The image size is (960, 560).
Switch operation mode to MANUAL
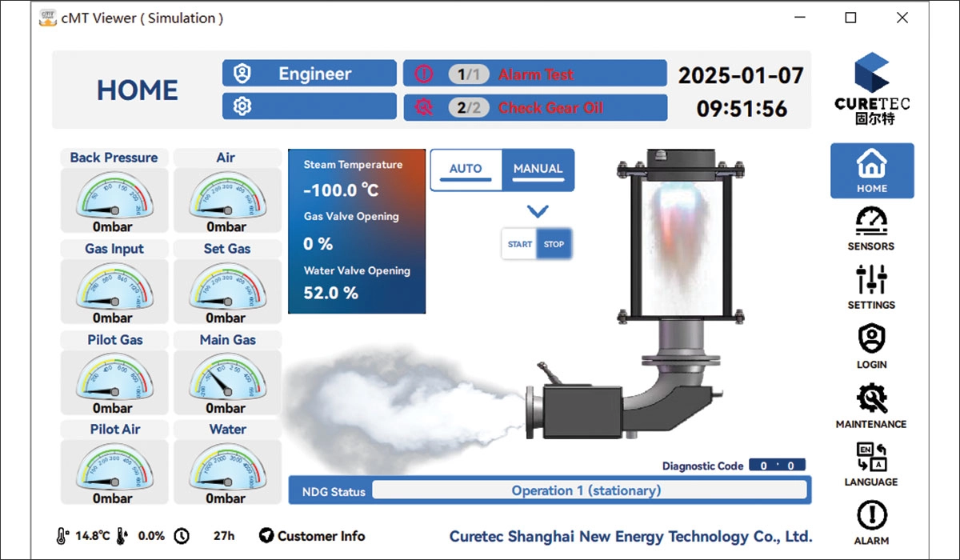point(538,169)
